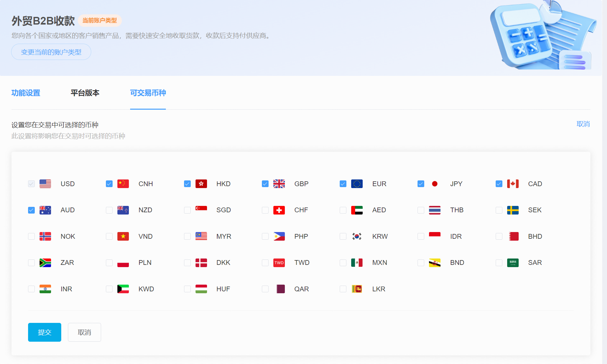Click the India flag icon next to INR
The height and width of the screenshot is (364, 607).
(x=45, y=289)
